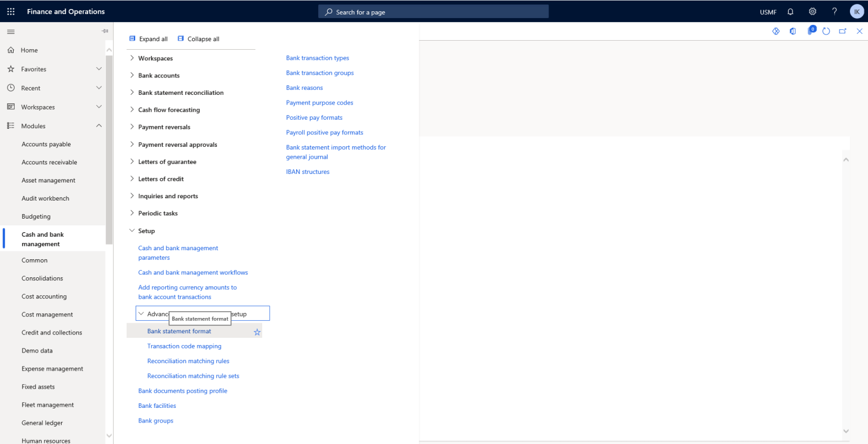Open the Bank transaction types link
The image size is (868, 444).
[x=317, y=58]
